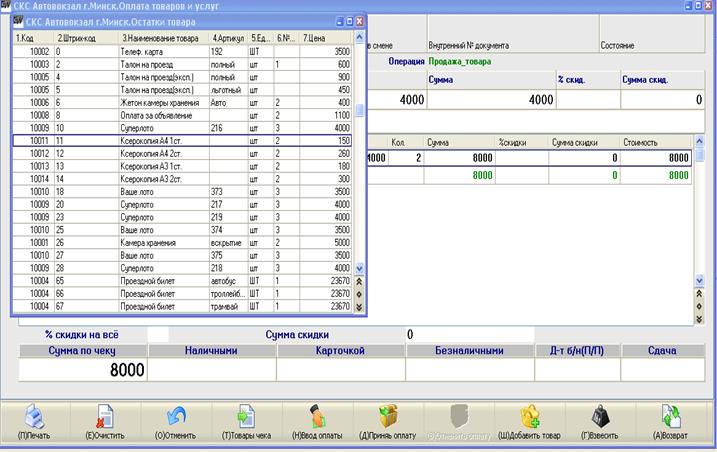Screen dimensions: 717x452
Task: Jump to top of Остатки товара list
Action: [x=359, y=282]
